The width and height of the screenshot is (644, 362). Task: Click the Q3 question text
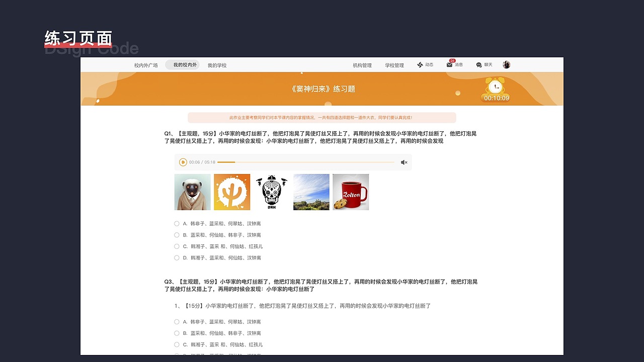tap(321, 286)
